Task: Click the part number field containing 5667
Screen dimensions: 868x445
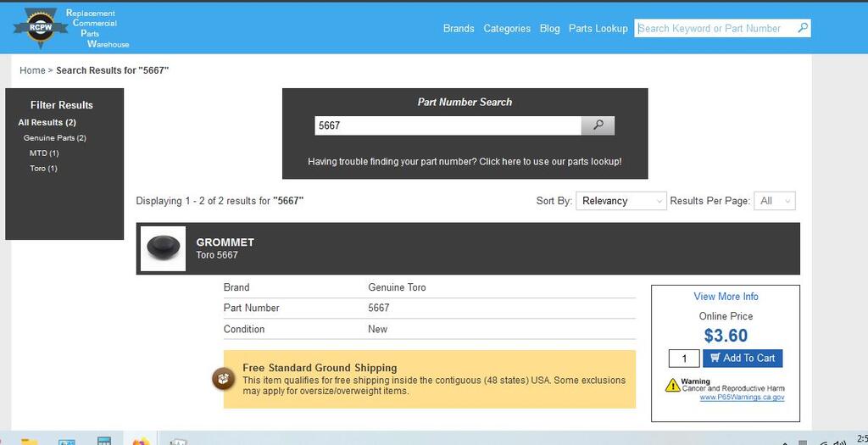Action: pyautogui.click(x=448, y=125)
